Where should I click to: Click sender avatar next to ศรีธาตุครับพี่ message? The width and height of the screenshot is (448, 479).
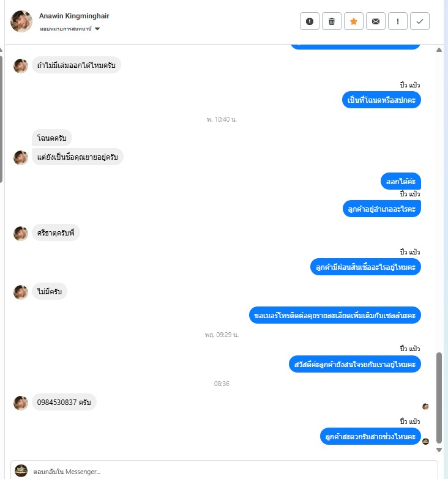click(21, 234)
